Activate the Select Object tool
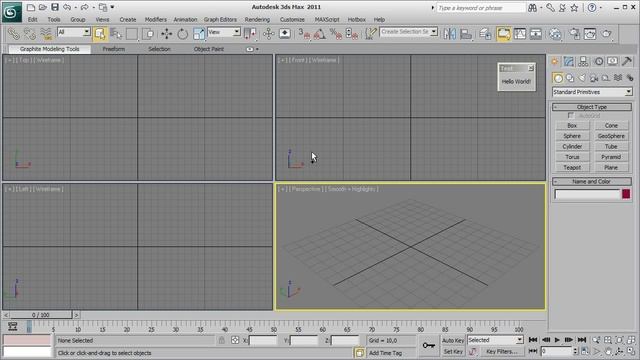Screen dimensions: 640x360 [100, 33]
